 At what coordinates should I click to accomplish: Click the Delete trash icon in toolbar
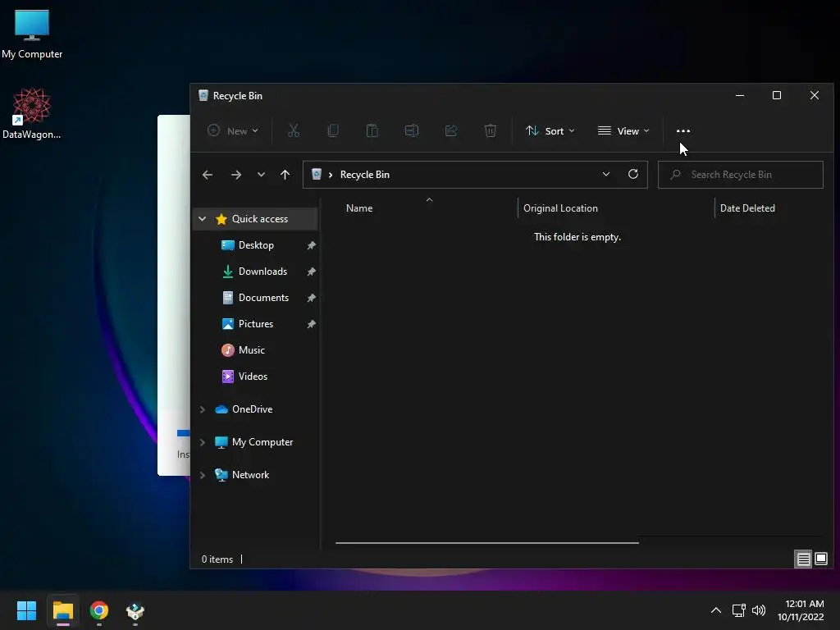pyautogui.click(x=491, y=130)
